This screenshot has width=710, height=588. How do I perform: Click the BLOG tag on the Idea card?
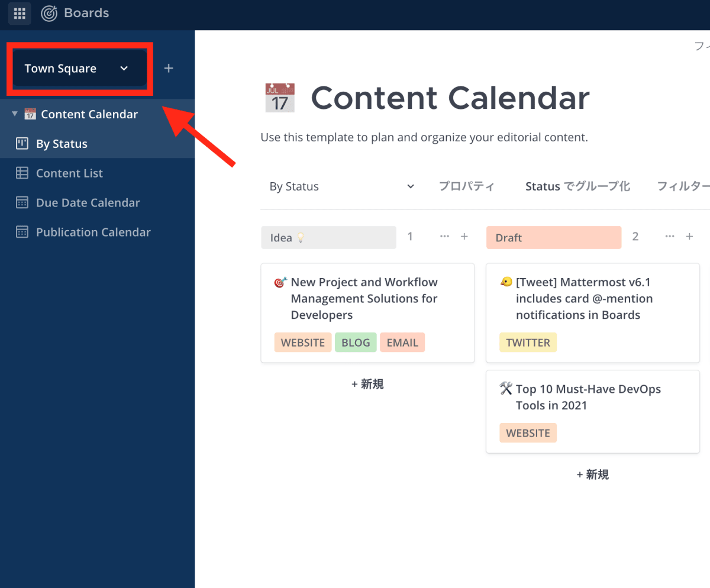coord(356,343)
